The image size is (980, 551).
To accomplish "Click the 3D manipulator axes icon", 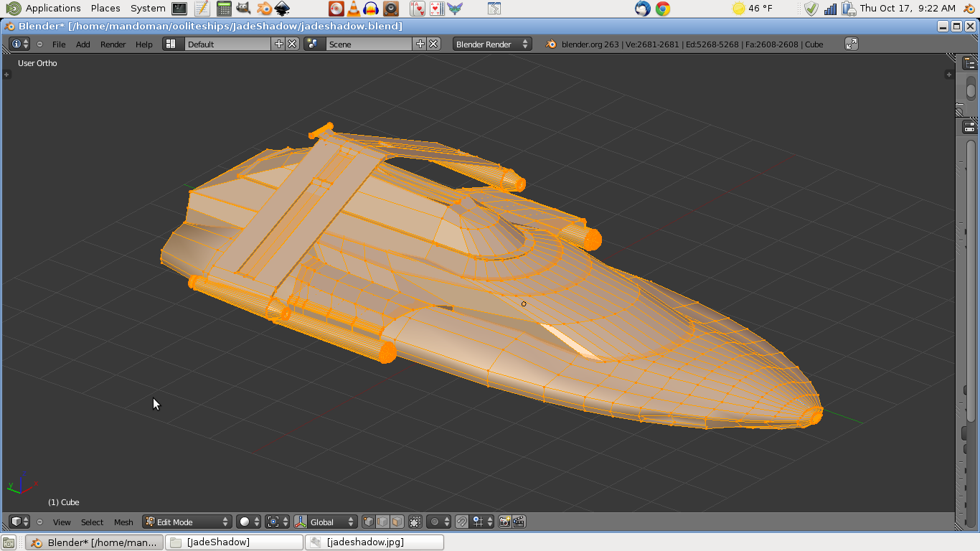I will [301, 522].
